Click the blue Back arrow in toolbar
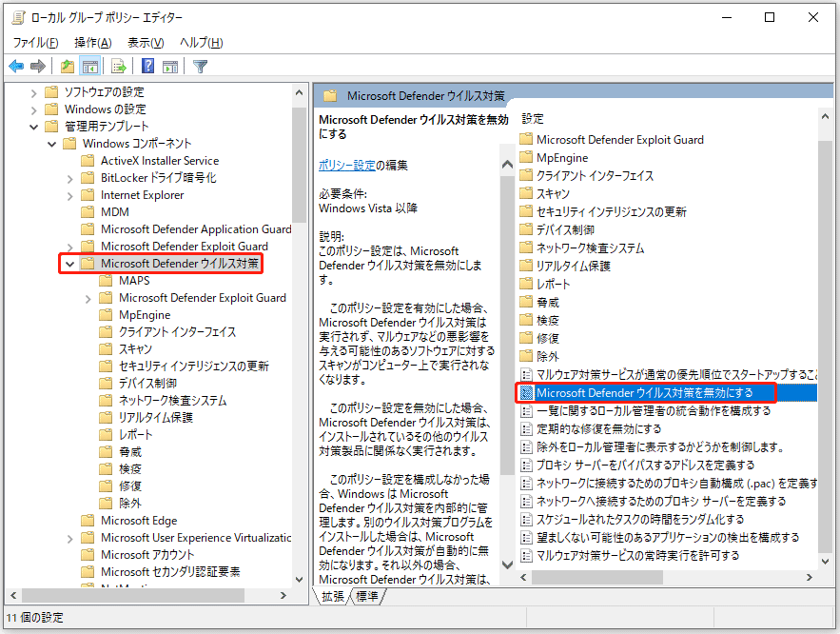The height and width of the screenshot is (634, 840). [x=16, y=66]
